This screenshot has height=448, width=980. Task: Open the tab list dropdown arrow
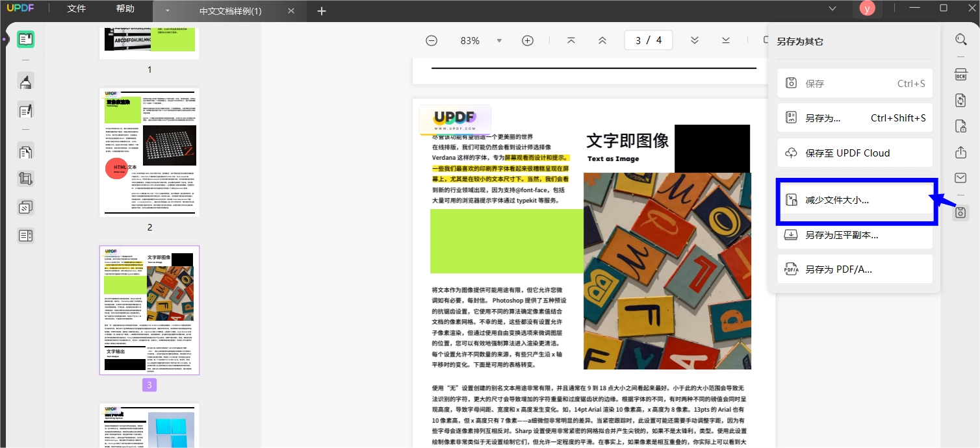168,11
